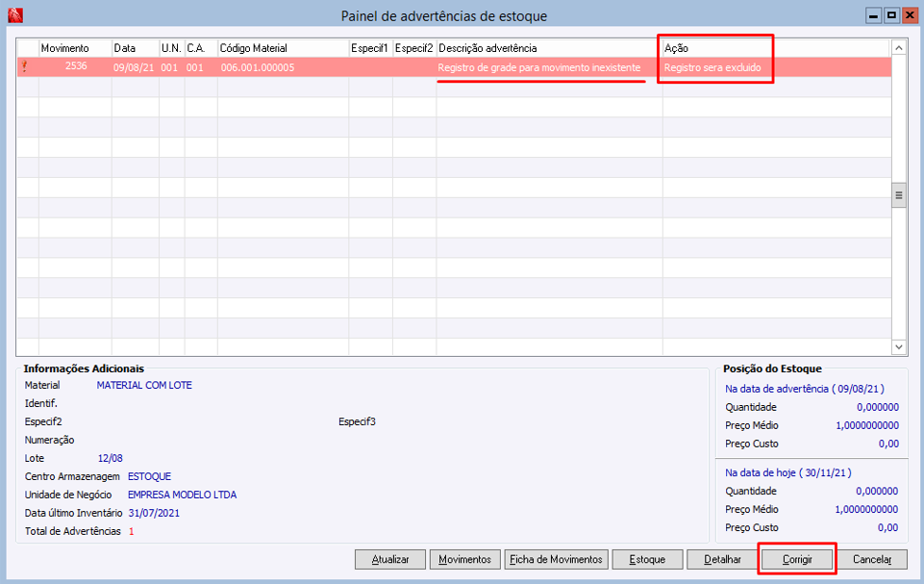
Task: Maximize the Painel de advertências window
Action: 891,15
